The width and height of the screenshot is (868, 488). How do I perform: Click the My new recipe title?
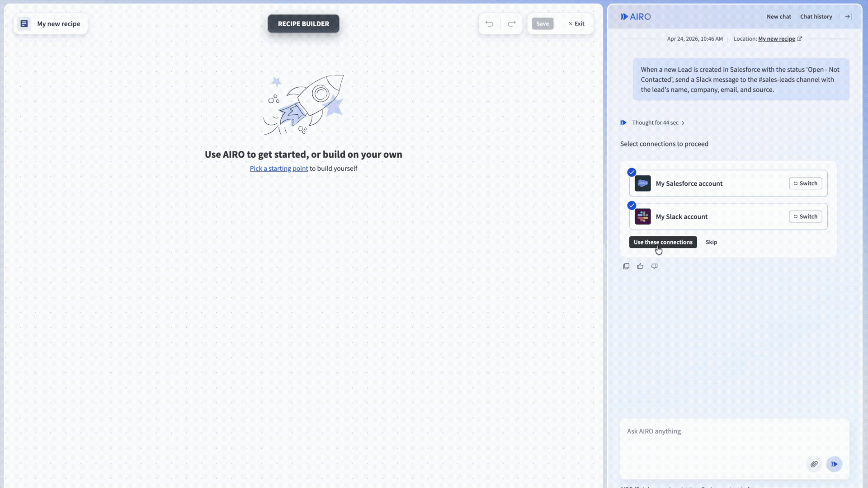point(59,23)
